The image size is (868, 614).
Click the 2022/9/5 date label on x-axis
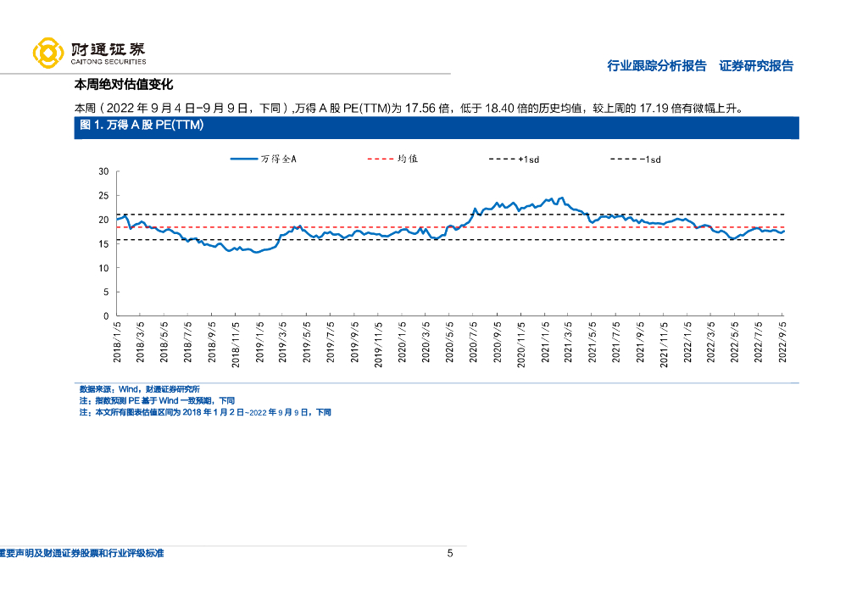[x=782, y=342]
